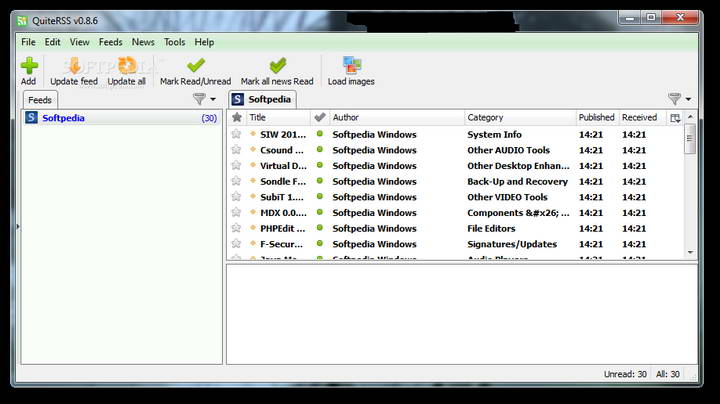Click the Update feed toolbar icon

pos(74,66)
